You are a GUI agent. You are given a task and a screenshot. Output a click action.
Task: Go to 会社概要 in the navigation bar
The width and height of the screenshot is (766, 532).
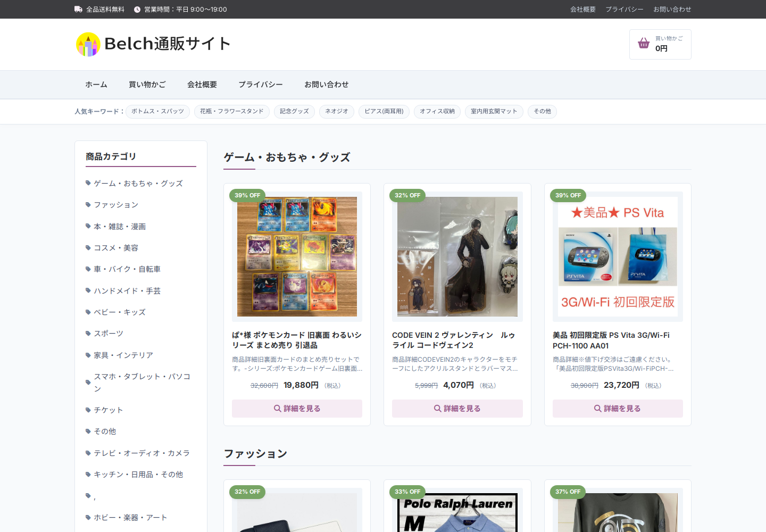pyautogui.click(x=202, y=85)
